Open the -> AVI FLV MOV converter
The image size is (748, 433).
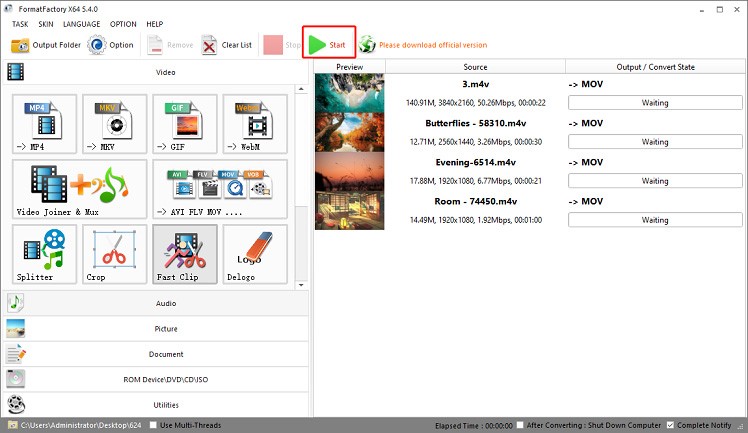point(220,189)
